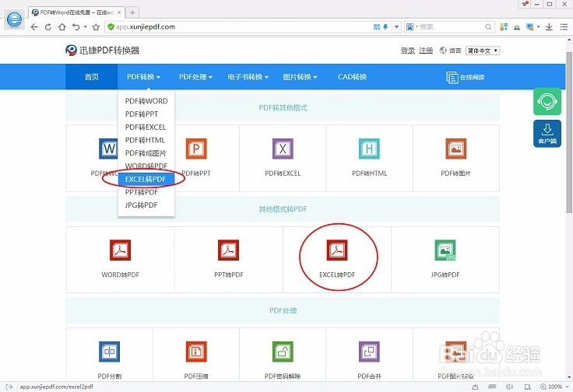The height and width of the screenshot is (392, 573).
Task: Go back with browser back arrow
Action: [34, 27]
